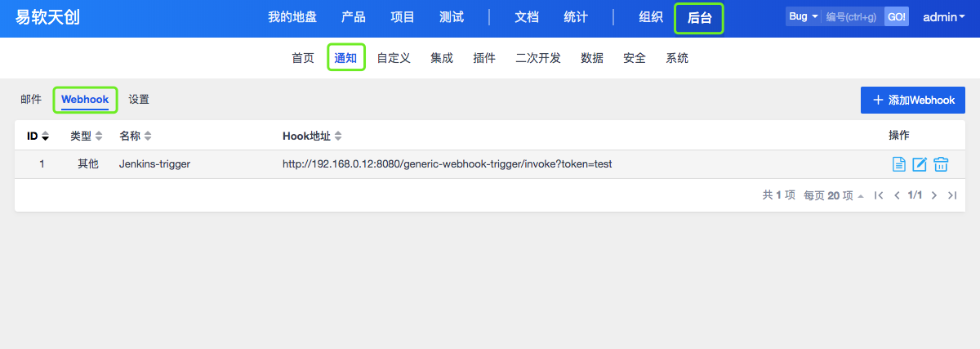The image size is (980, 349).
Task: Expand the admin user menu
Action: point(943,16)
